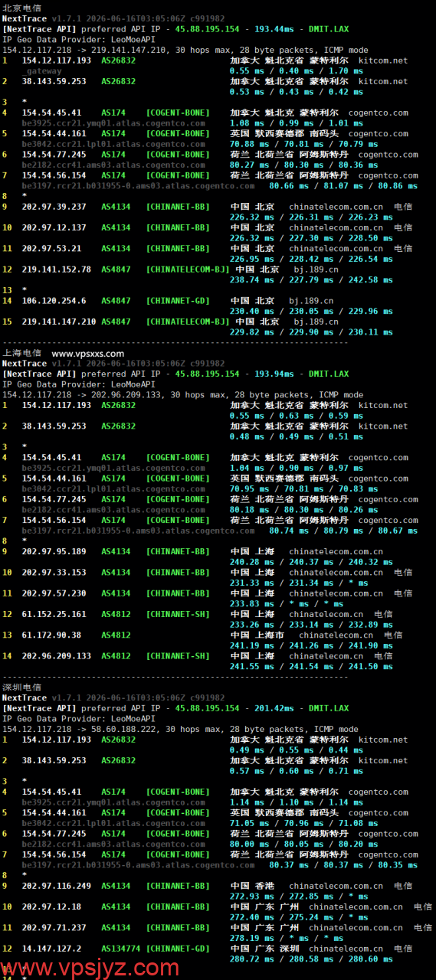Select hop IP 202.97.116.249
This screenshot has height=980, width=436.
point(57,886)
